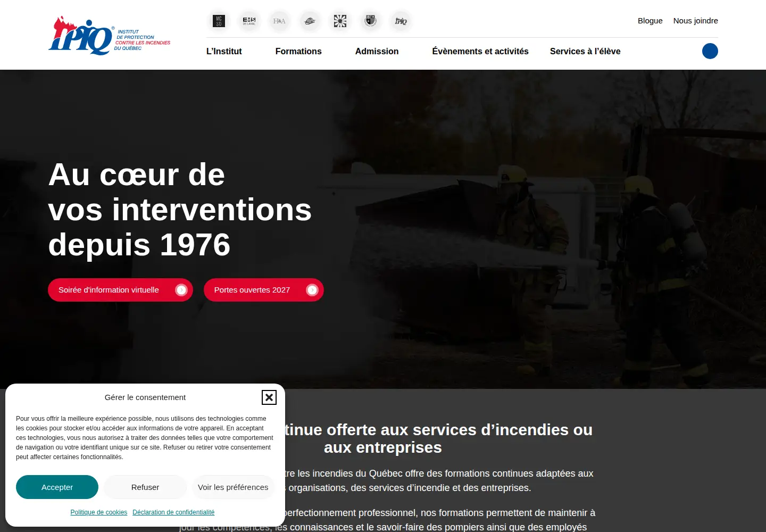
Task: Close the consent dialog with the X
Action: [x=269, y=397]
